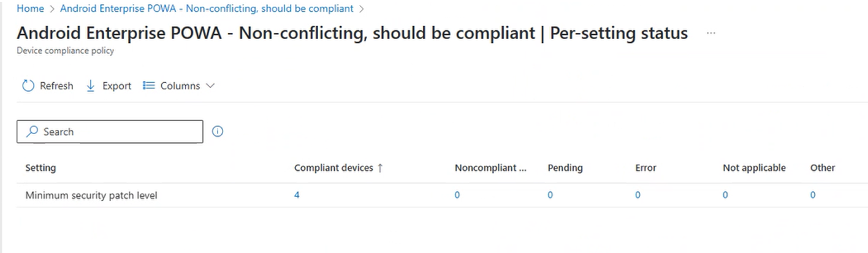Screen dimensions: 868x253
Task: Sort by the Error column header
Action: 645,168
